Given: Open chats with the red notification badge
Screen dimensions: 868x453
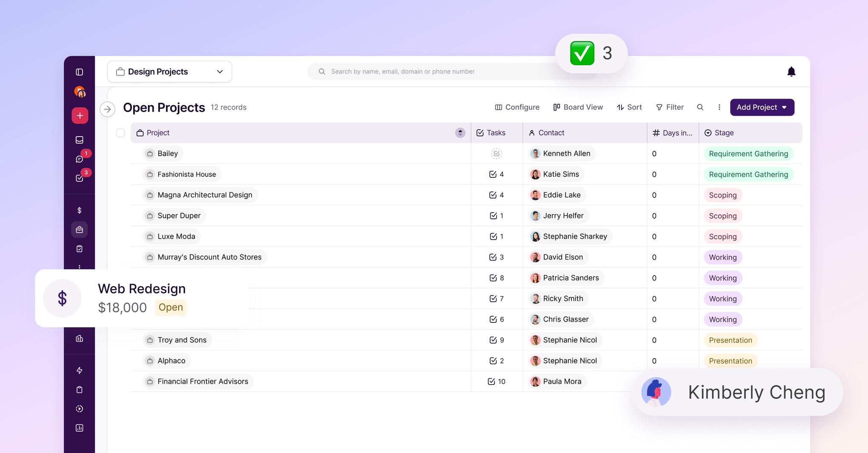Looking at the screenshot, I should tap(79, 159).
